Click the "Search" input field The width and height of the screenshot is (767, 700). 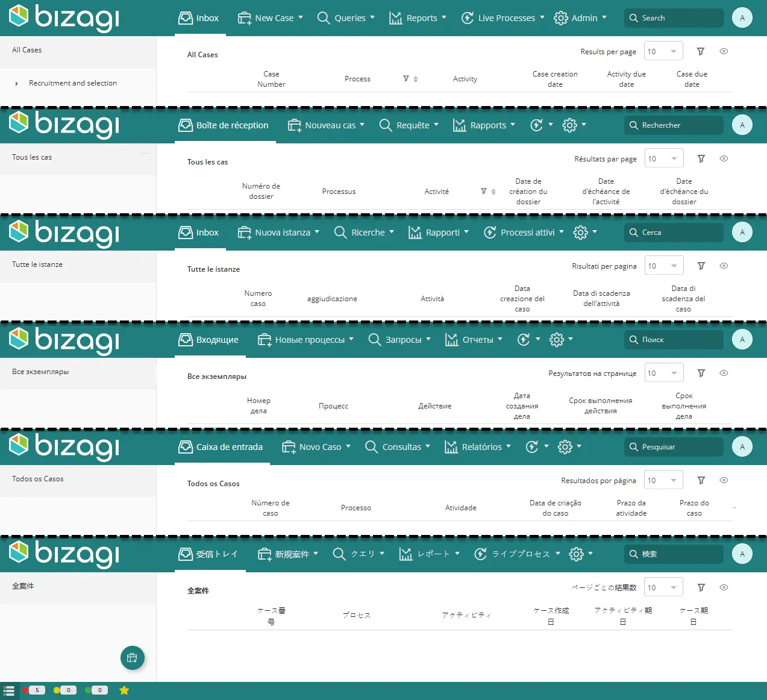click(674, 18)
